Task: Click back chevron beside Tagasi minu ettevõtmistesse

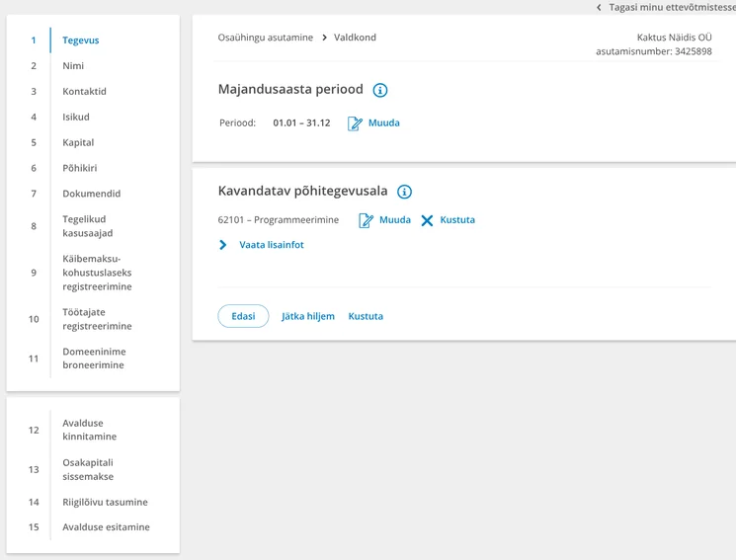Action: [x=599, y=8]
